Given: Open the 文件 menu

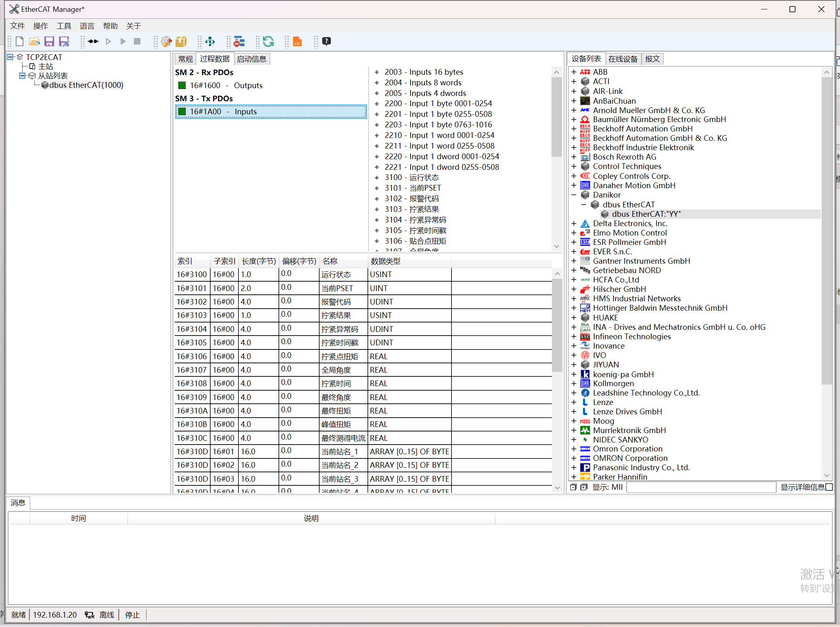Looking at the screenshot, I should [18, 26].
